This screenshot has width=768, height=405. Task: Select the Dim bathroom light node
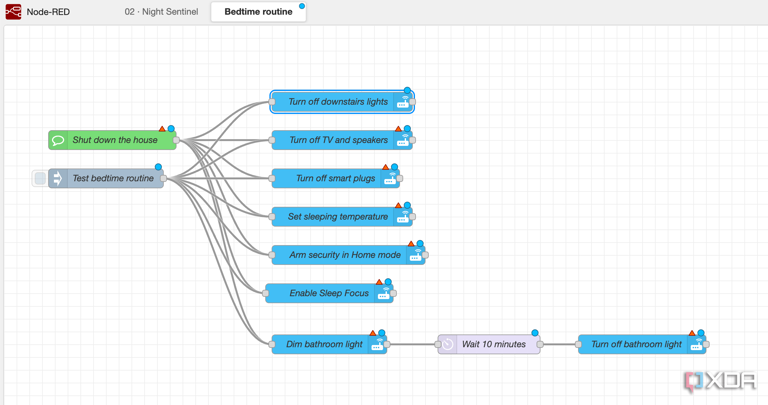click(330, 344)
